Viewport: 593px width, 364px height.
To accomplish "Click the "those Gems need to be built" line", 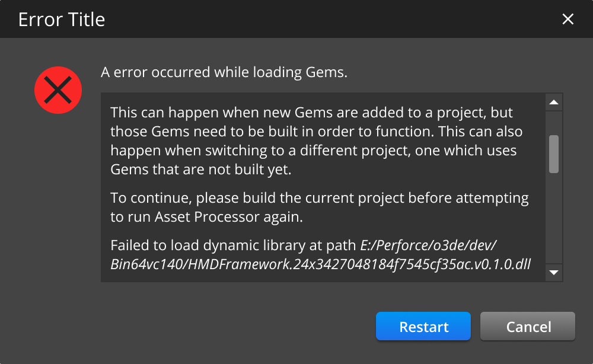I will coord(316,131).
